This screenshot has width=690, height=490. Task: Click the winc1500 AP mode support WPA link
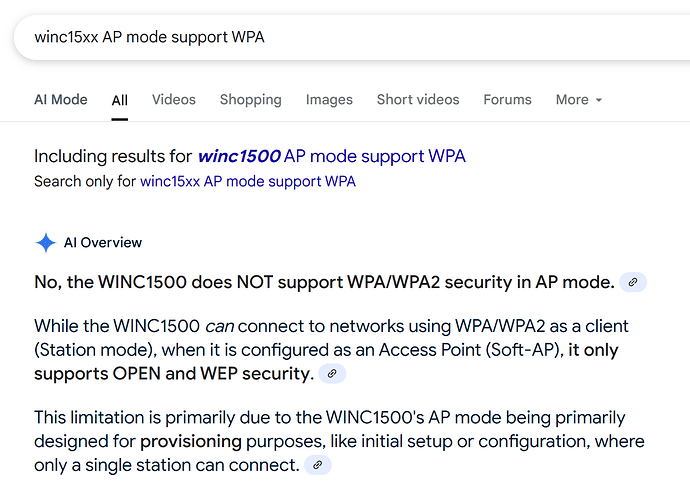(x=332, y=156)
